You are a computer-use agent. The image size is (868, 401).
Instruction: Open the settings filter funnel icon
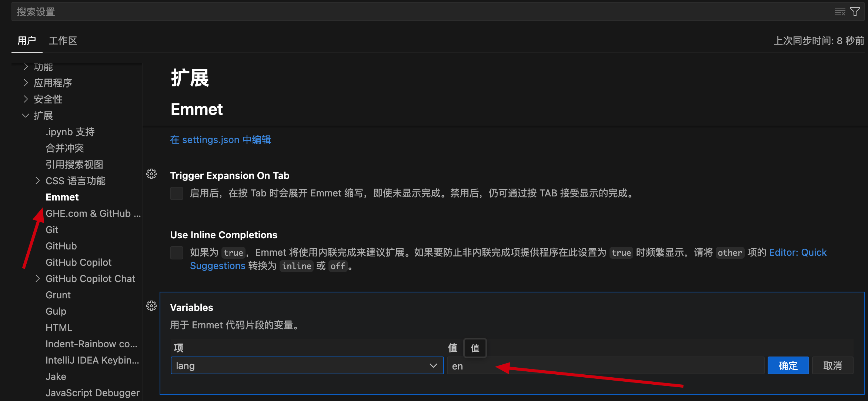[855, 12]
